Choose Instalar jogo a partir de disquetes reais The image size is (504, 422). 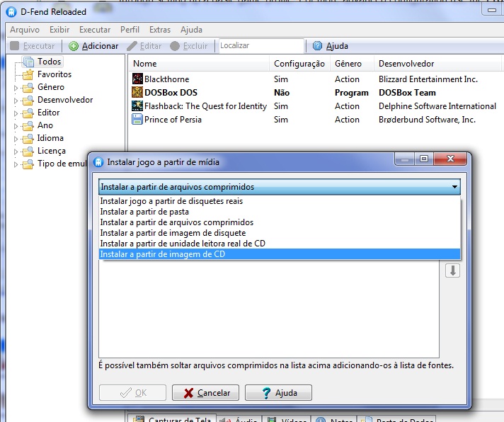pos(280,201)
